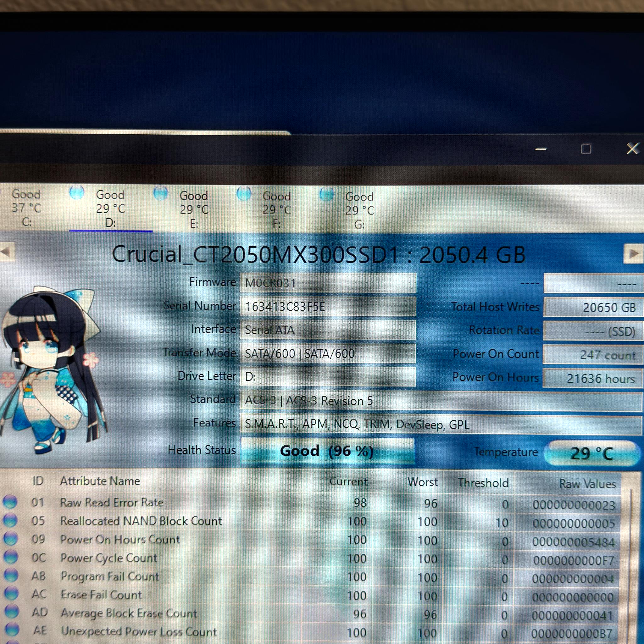The width and height of the screenshot is (644, 644).
Task: Click the Attribute Name column header
Action: click(100, 481)
